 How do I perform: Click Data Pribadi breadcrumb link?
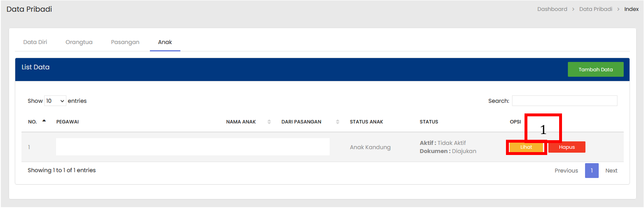tap(595, 9)
